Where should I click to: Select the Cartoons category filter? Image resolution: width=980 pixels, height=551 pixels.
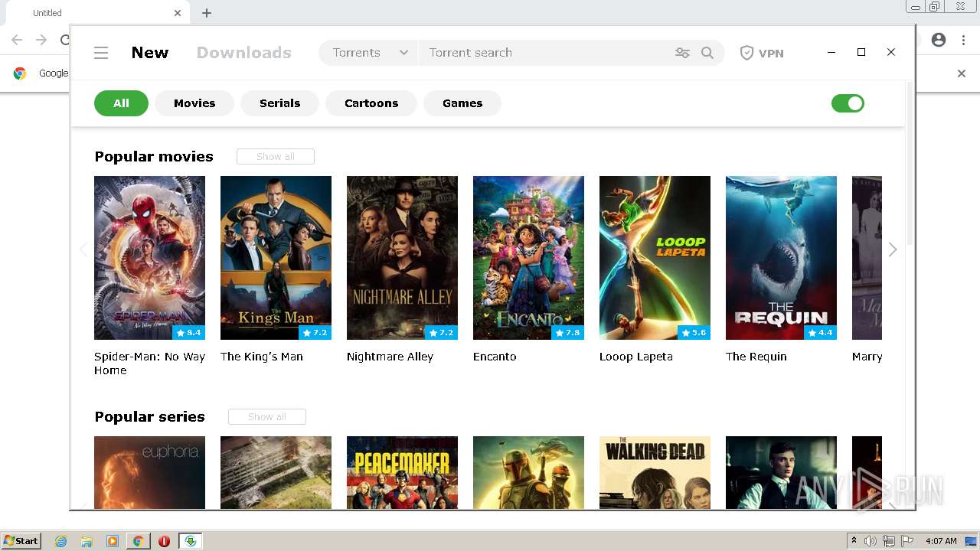pos(371,103)
